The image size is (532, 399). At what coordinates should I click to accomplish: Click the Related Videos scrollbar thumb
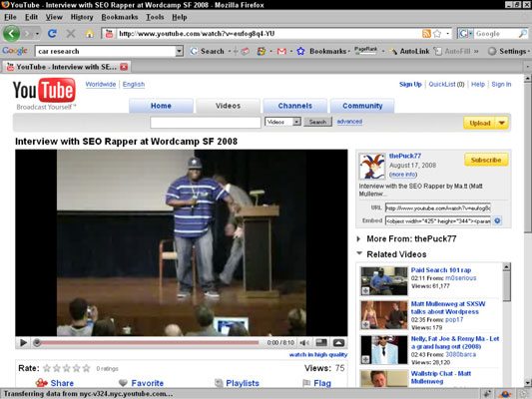506,285
